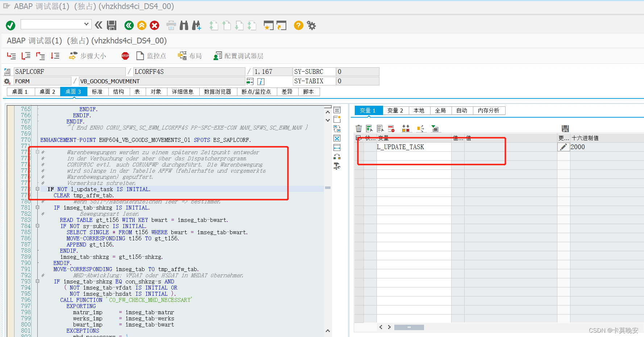Click the maximize tool blue X icon
The height and width of the screenshot is (337, 644).
[337, 138]
